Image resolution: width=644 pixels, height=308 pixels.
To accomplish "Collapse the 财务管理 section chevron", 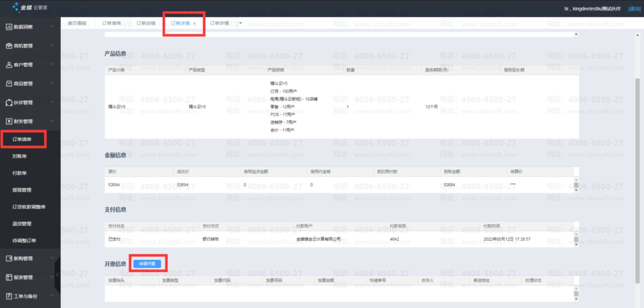I will [x=52, y=121].
